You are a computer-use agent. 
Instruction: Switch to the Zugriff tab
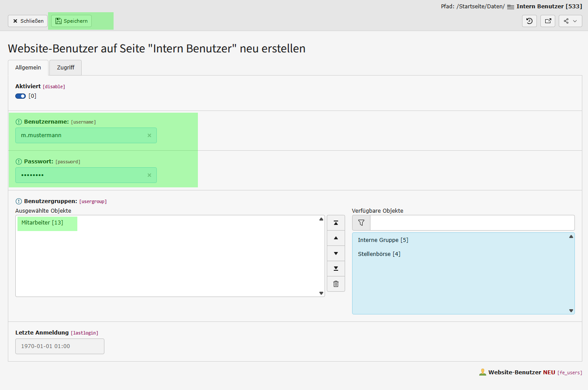click(x=66, y=68)
